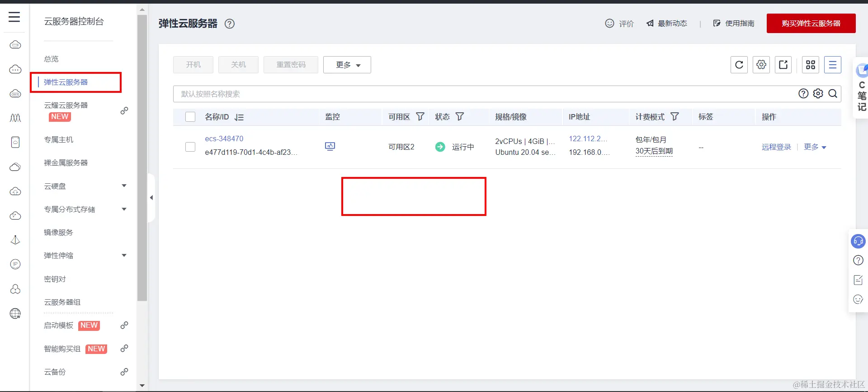Image resolution: width=868 pixels, height=392 pixels.
Task: Open the C笔记 side panel
Action: click(861, 88)
